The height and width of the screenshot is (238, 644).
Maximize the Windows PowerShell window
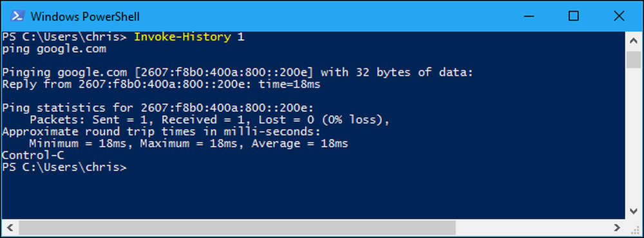573,16
